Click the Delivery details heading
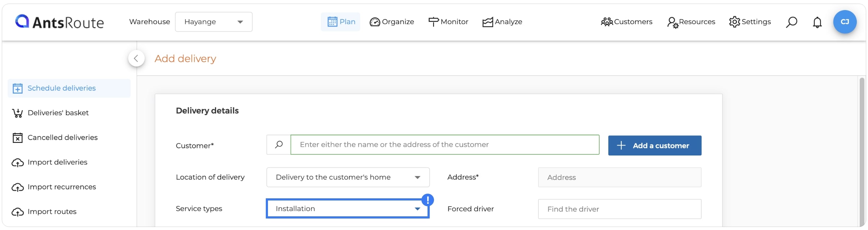Screen dimensions: 868x230 (x=207, y=111)
